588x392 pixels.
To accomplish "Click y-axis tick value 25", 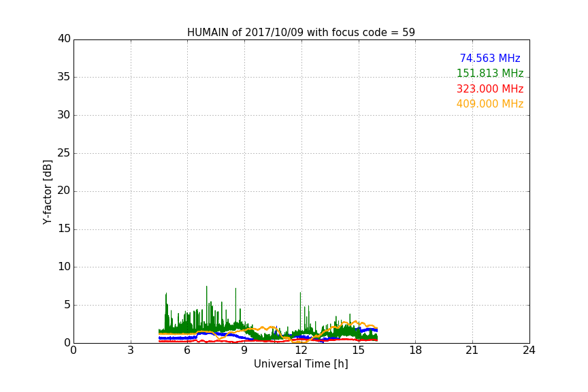I will pos(64,152).
